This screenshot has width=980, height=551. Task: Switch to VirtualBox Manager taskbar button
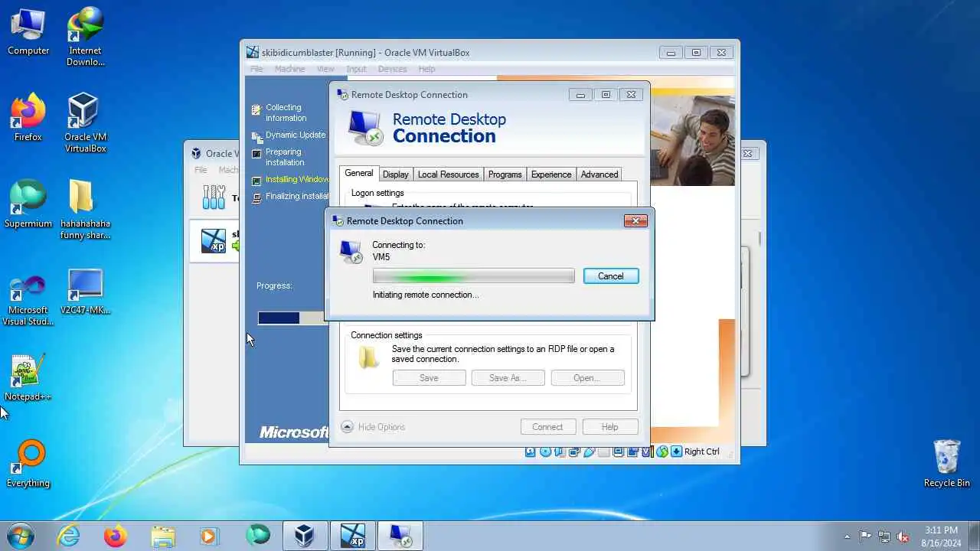[x=305, y=536]
